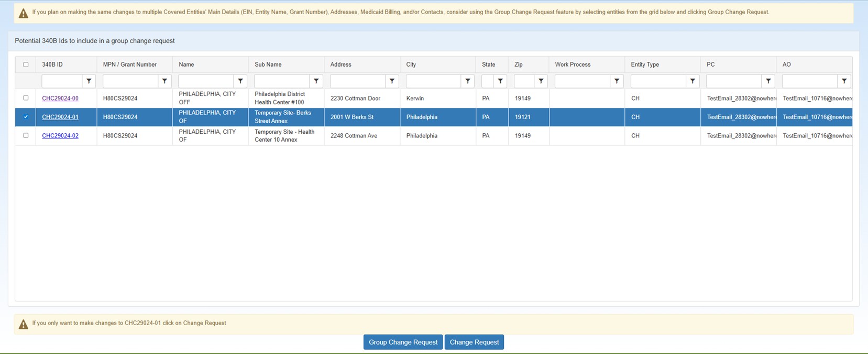This screenshot has width=868, height=354.
Task: Click the Zip column filter icon
Action: coord(541,81)
